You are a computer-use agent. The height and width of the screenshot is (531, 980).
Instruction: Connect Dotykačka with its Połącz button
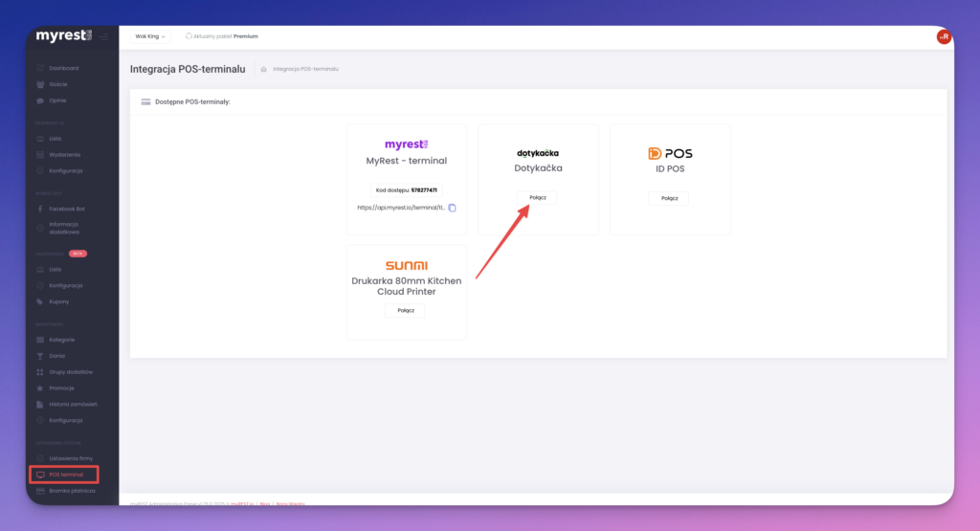538,197
